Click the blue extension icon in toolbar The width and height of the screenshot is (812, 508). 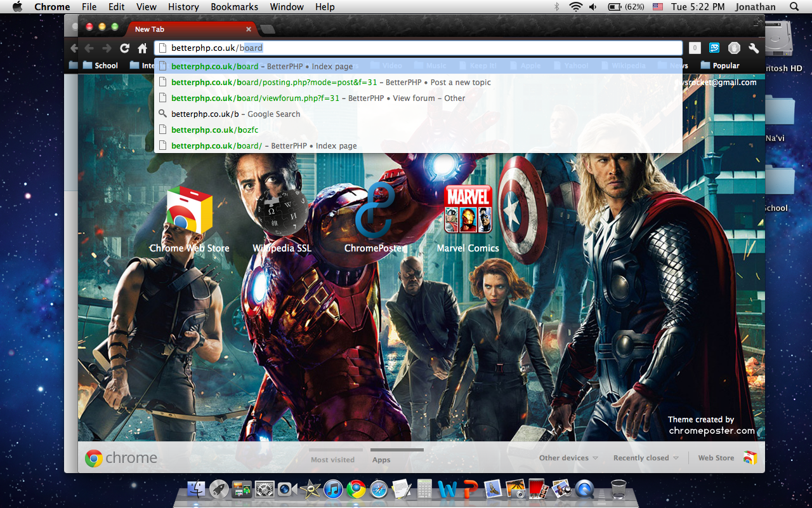(x=714, y=48)
